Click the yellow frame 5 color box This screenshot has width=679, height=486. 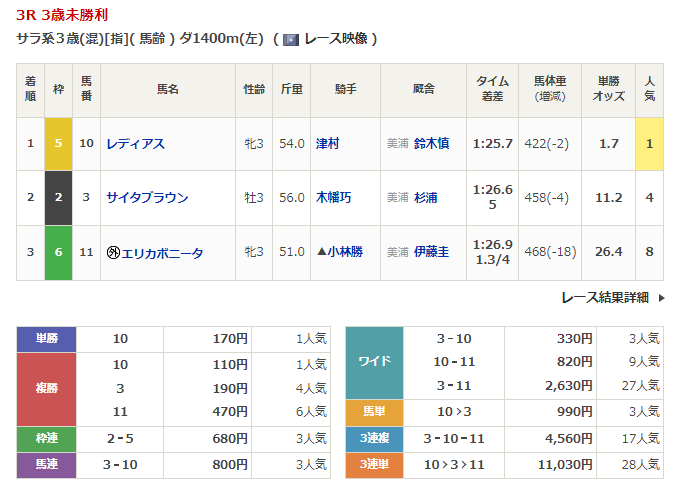coord(58,143)
